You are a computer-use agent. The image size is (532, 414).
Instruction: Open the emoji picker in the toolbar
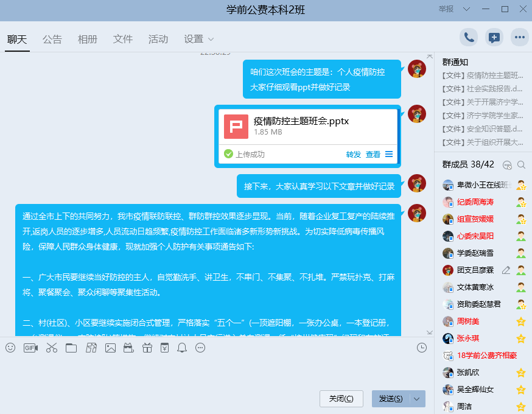(10, 348)
